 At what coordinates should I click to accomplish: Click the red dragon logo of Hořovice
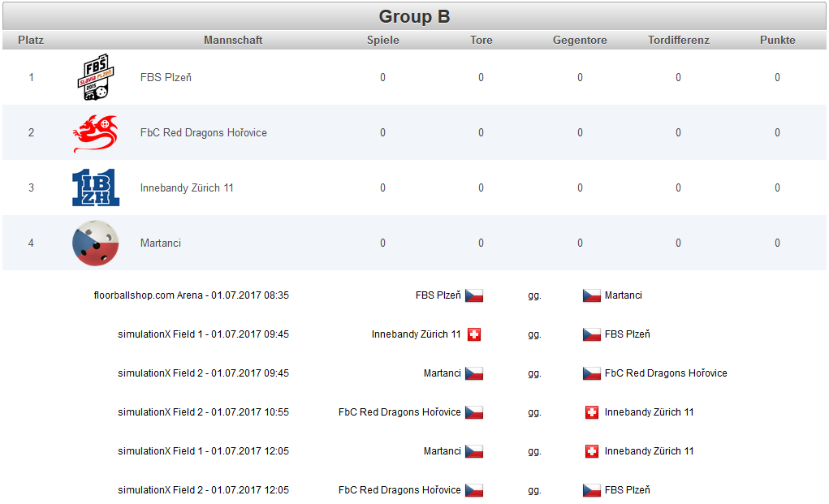(x=95, y=133)
